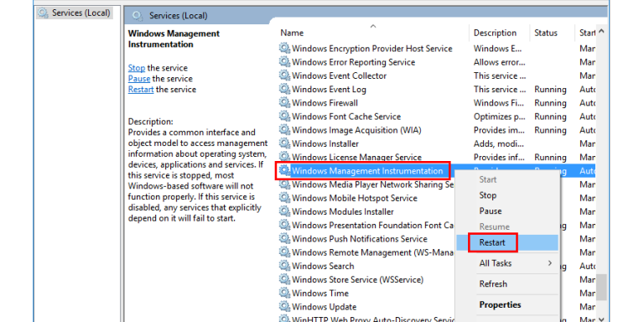Click the vertical scrollbar thumb
The height and width of the screenshot is (322, 644).
coord(601,287)
